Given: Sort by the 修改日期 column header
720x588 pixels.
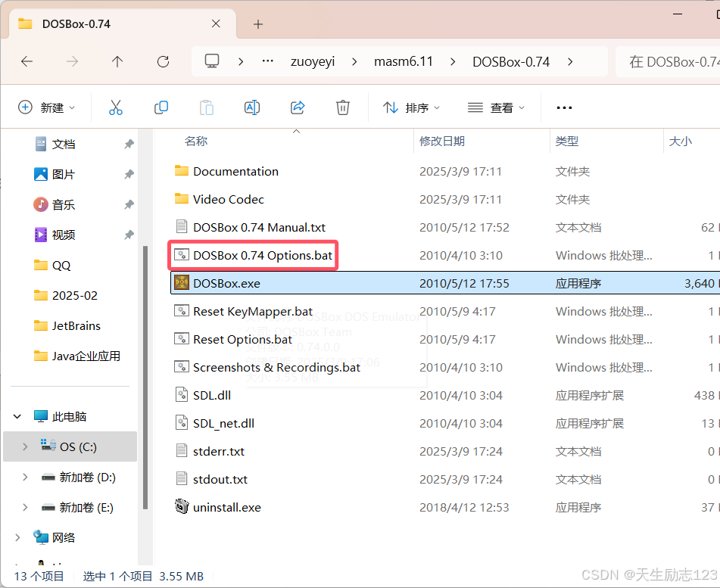Looking at the screenshot, I should coord(441,141).
